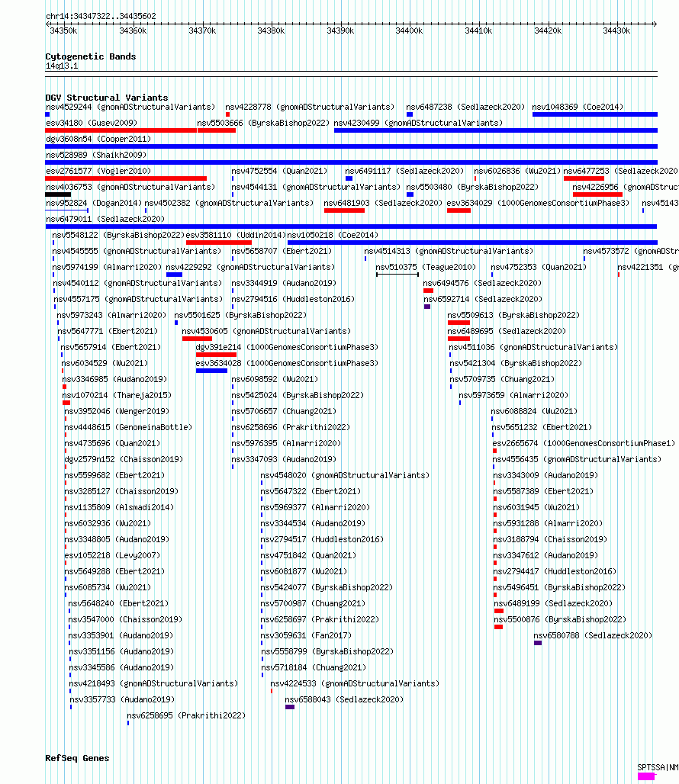Select the esv34180 (Gusev2009) red bar

121,130
